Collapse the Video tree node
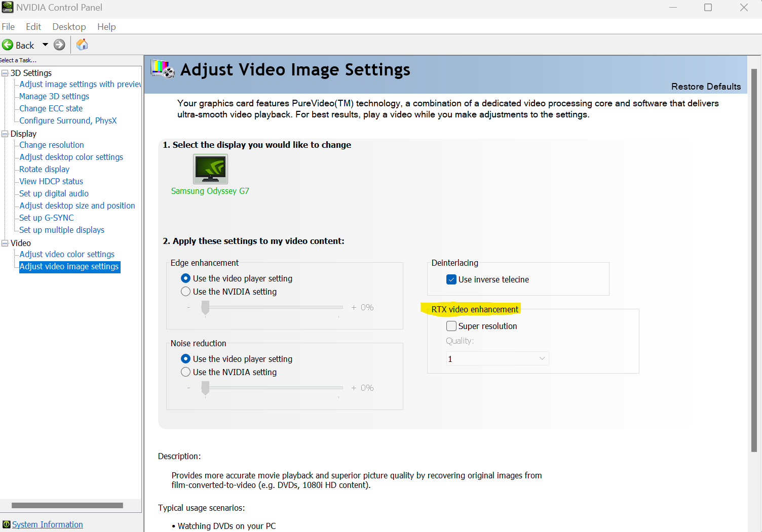 click(x=5, y=243)
